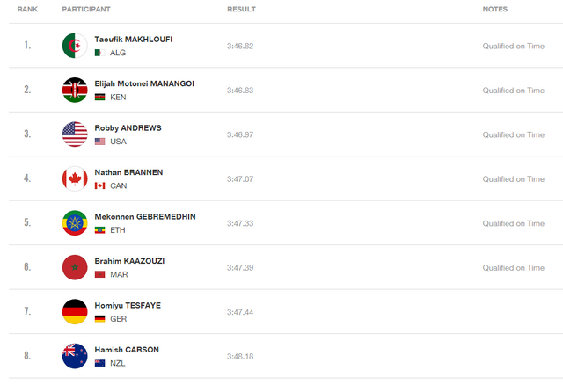The width and height of the screenshot is (563, 392).
Task: Click the RESULT column header
Action: coord(241,9)
